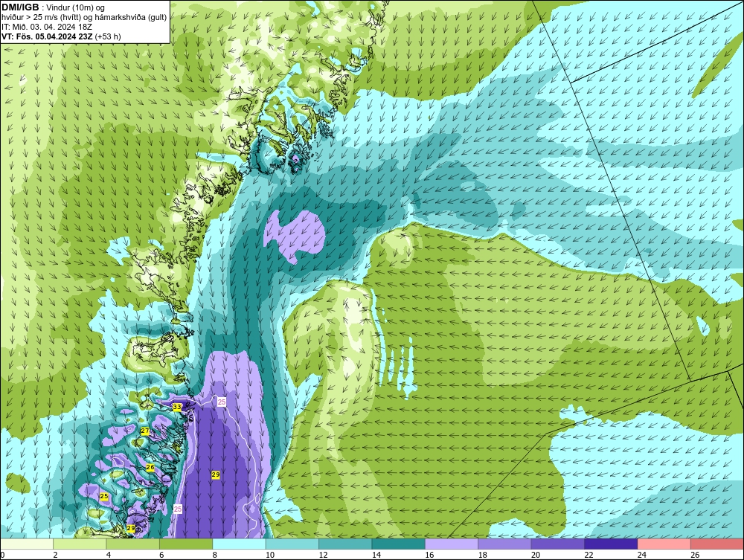This screenshot has height=560, width=744.
Task: Click the scale value 18
Action: (x=482, y=555)
